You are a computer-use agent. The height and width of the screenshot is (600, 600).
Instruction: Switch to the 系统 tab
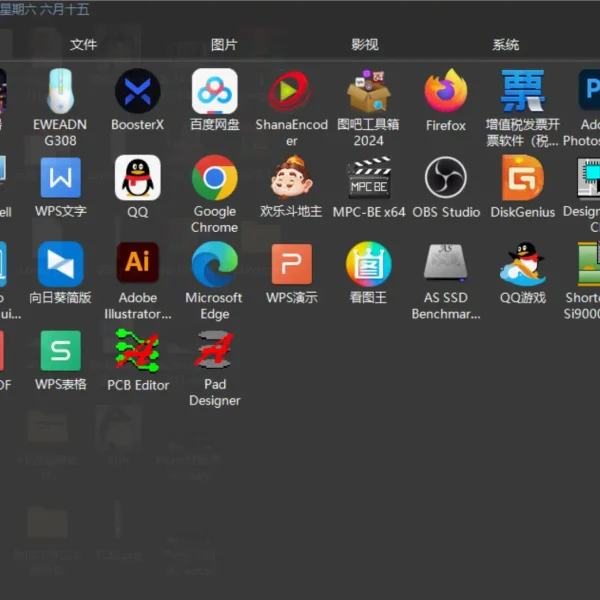pos(506,45)
